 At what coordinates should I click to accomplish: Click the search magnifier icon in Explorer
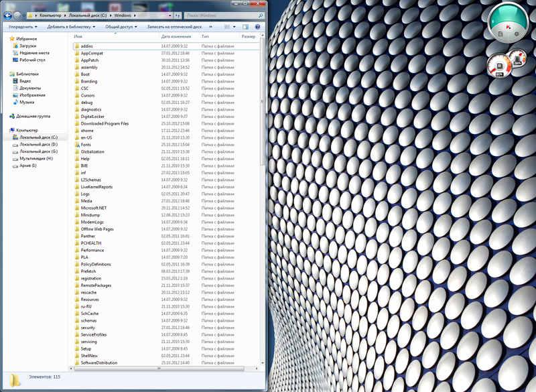click(261, 15)
